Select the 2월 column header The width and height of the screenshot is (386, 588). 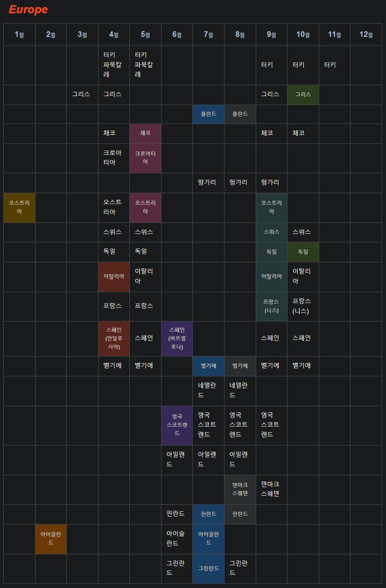[x=51, y=35]
